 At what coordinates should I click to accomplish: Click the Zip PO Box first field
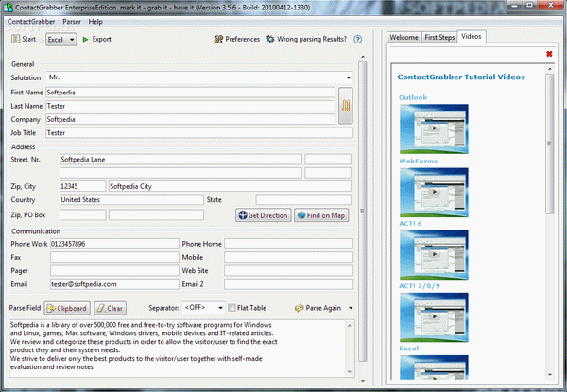pyautogui.click(x=83, y=215)
